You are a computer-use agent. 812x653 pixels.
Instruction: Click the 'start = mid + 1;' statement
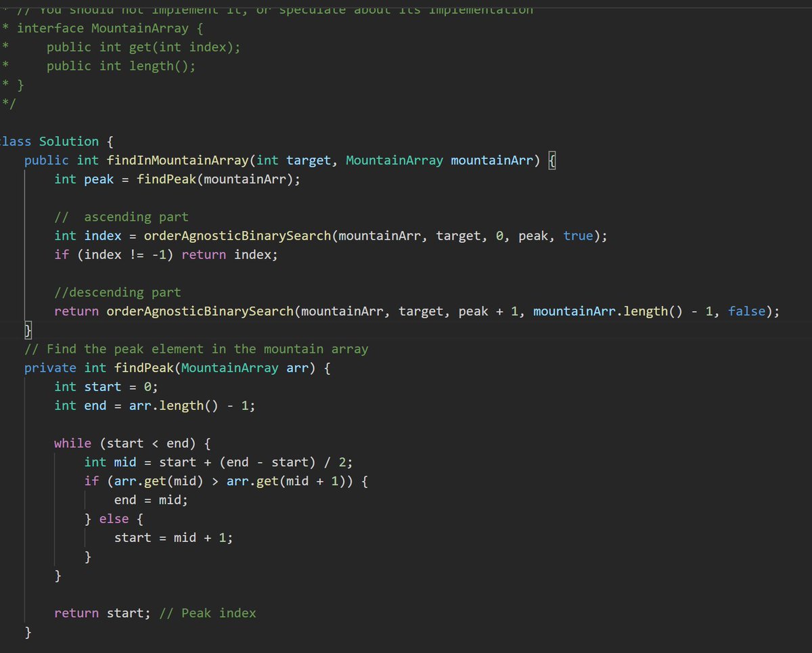[174, 538]
